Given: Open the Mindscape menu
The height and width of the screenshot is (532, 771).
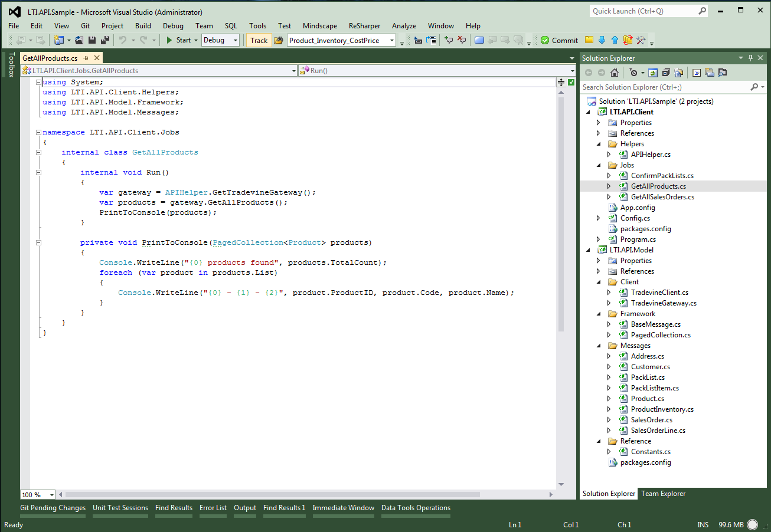Looking at the screenshot, I should (319, 25).
